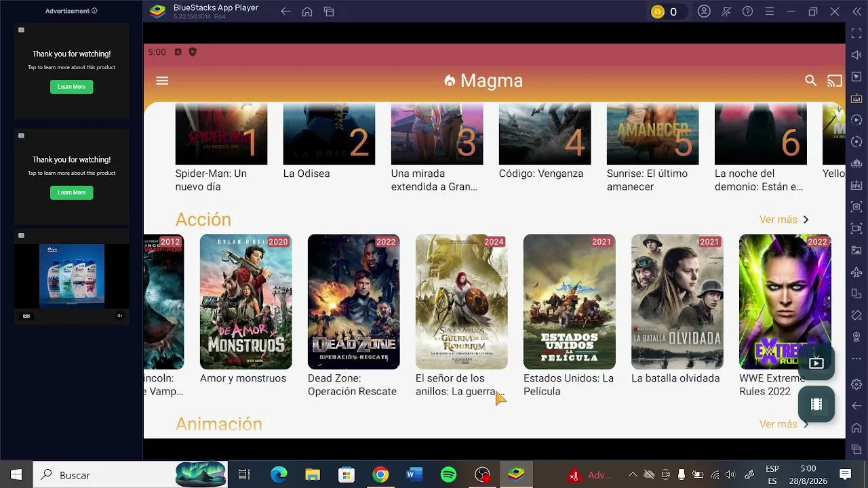Viewport: 868px width, 488px height.
Task: Tap the film strip floating button
Action: [816, 404]
